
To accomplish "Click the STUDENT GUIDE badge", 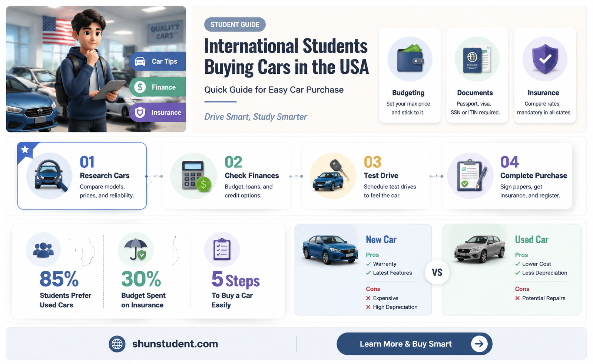I will [x=235, y=24].
